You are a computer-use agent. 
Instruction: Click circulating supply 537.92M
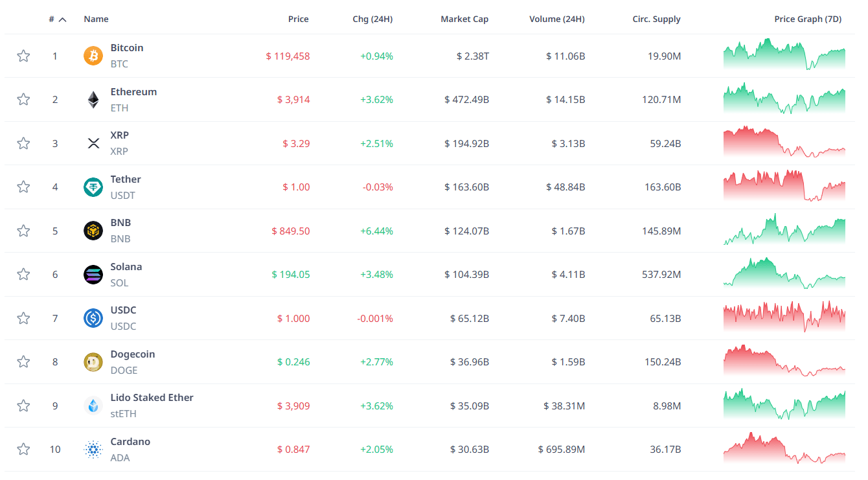[x=661, y=275]
